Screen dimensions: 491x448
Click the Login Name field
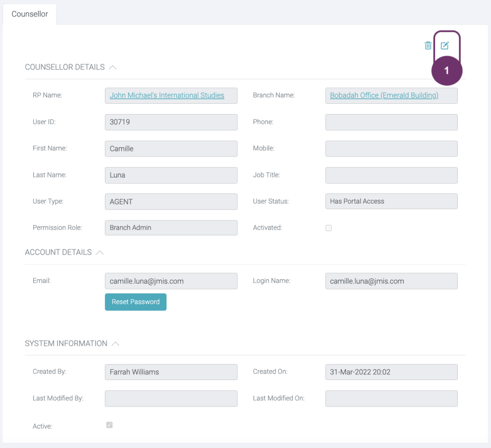pyautogui.click(x=391, y=281)
